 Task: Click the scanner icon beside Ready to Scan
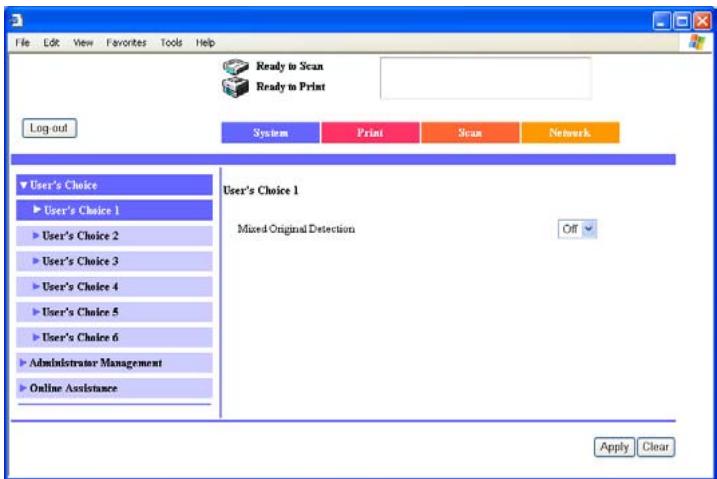235,67
